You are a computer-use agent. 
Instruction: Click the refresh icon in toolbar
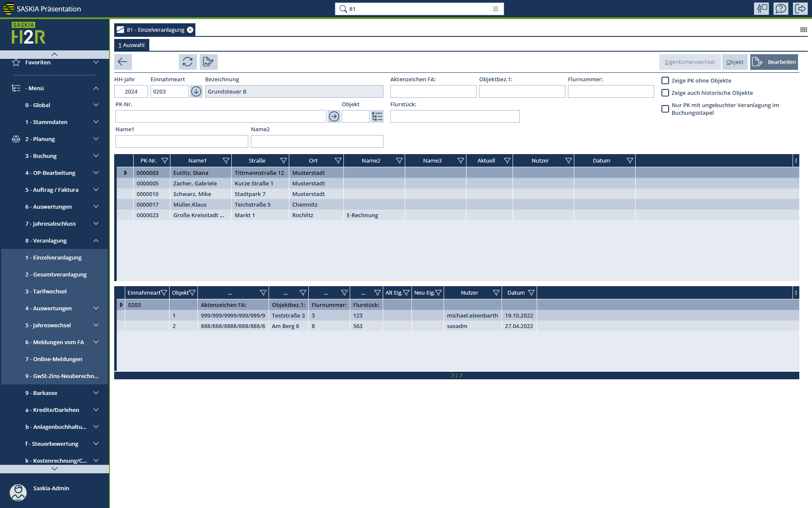point(187,62)
